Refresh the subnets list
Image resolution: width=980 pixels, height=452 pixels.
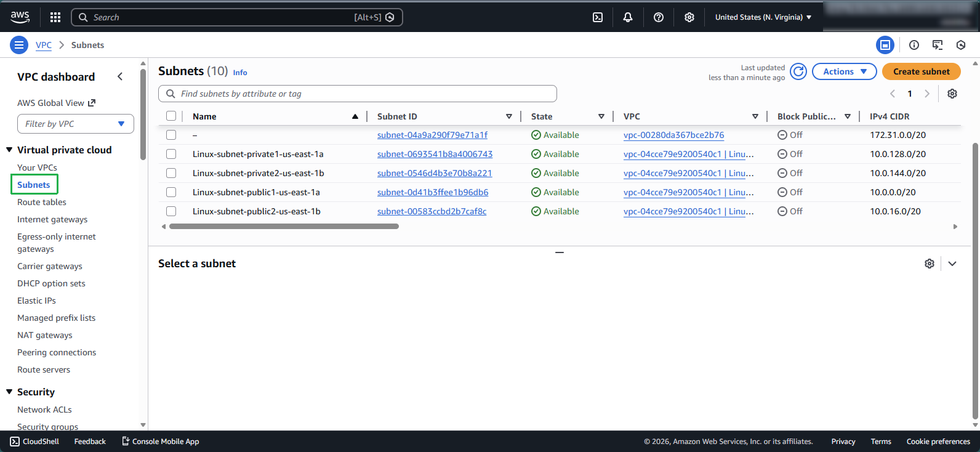pyautogui.click(x=798, y=71)
